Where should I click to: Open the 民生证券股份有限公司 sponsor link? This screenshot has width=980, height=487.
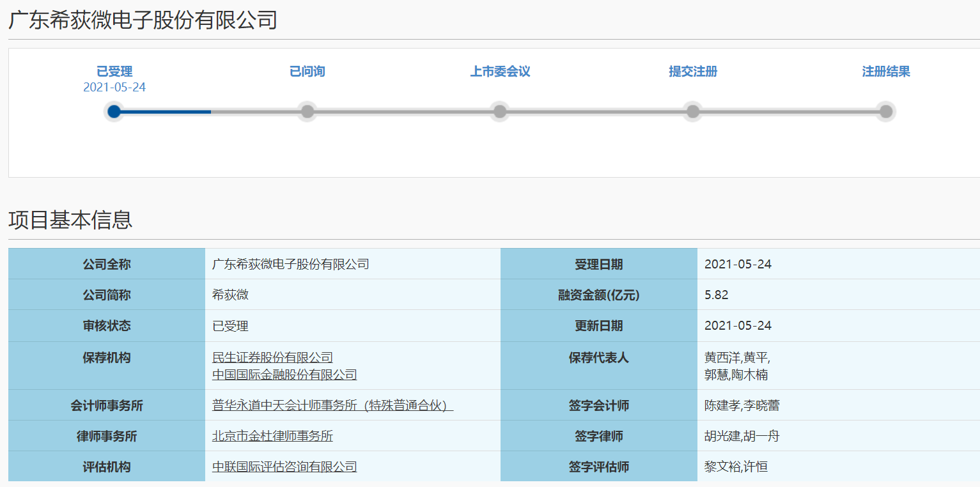(272, 357)
